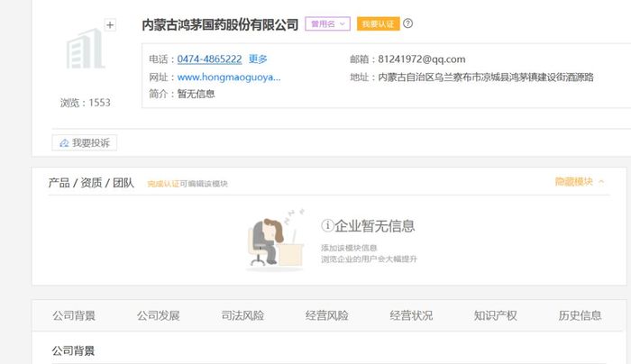Open the 曾用名 dropdown
631x364 pixels.
[327, 23]
